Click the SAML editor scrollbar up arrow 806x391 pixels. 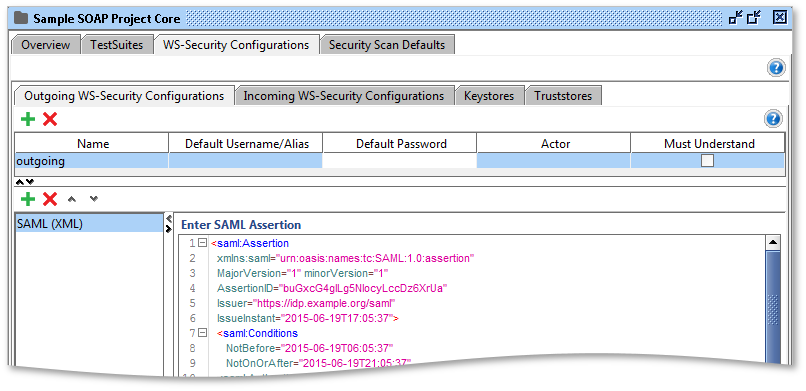[773, 242]
